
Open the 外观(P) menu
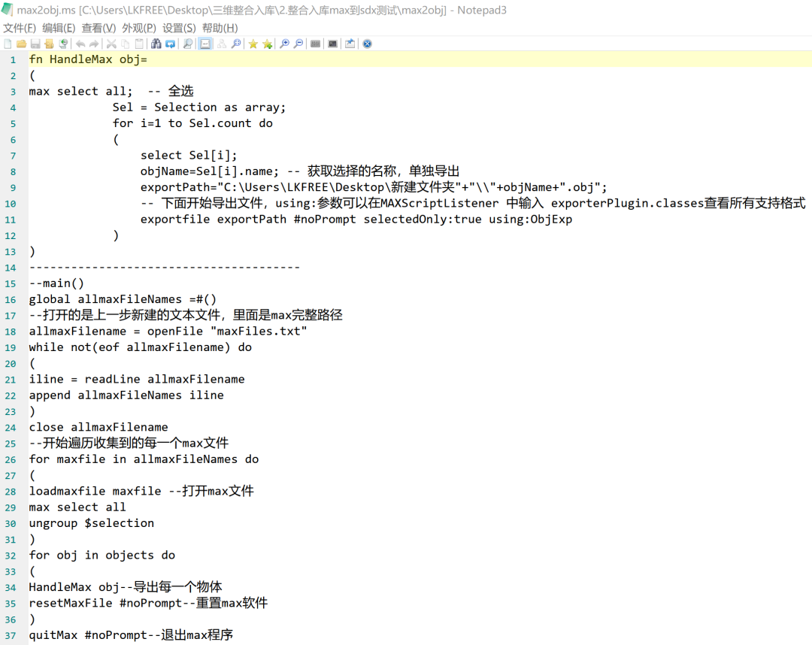pyautogui.click(x=139, y=28)
